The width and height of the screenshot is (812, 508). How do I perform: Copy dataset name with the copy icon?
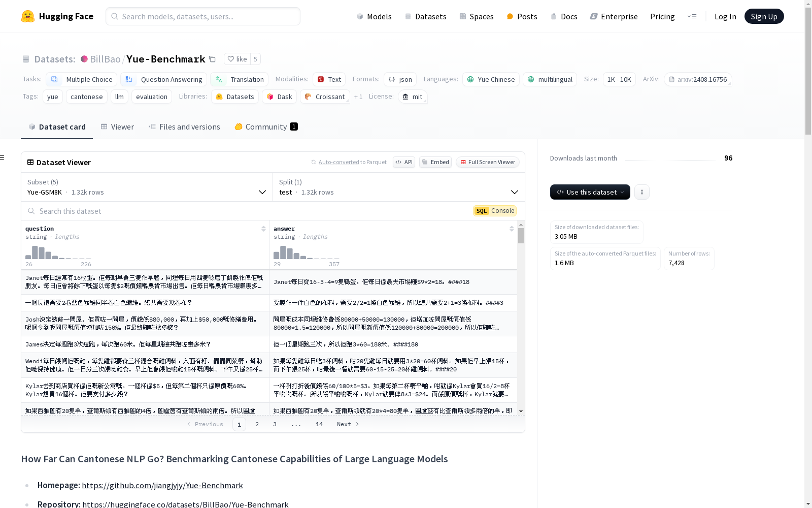tap(212, 59)
